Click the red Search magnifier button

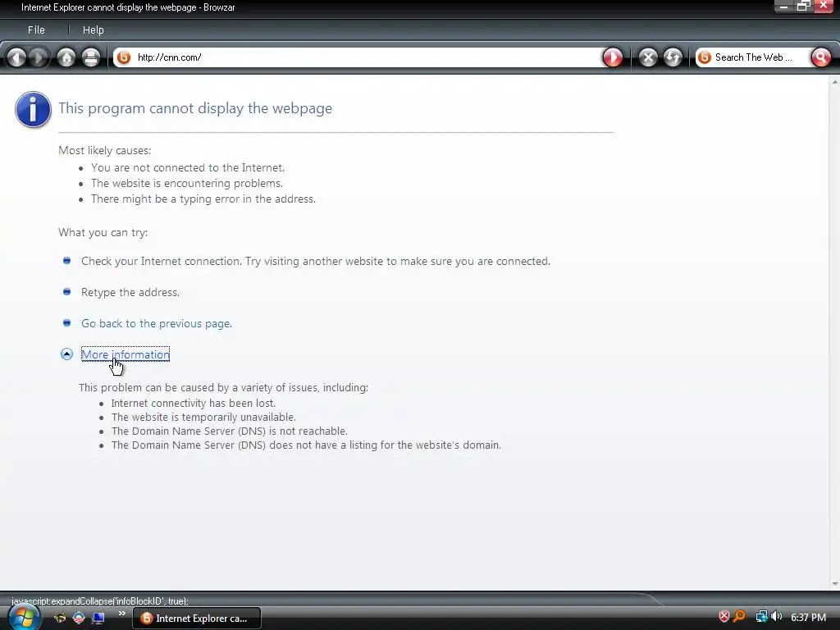point(820,57)
